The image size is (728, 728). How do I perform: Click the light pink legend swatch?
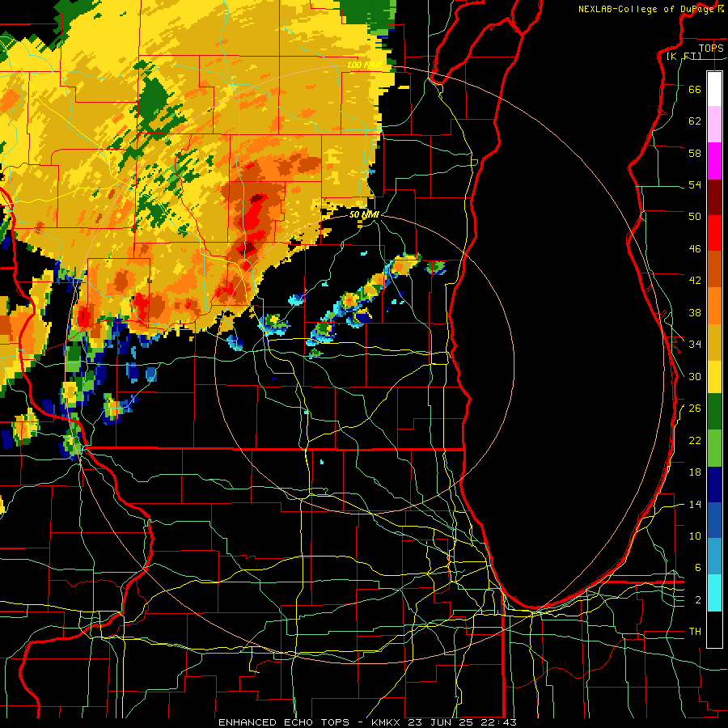coord(714,125)
